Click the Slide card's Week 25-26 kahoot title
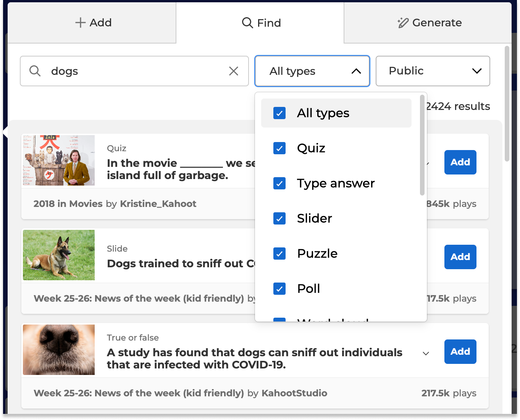This screenshot has width=520, height=420. point(139,299)
